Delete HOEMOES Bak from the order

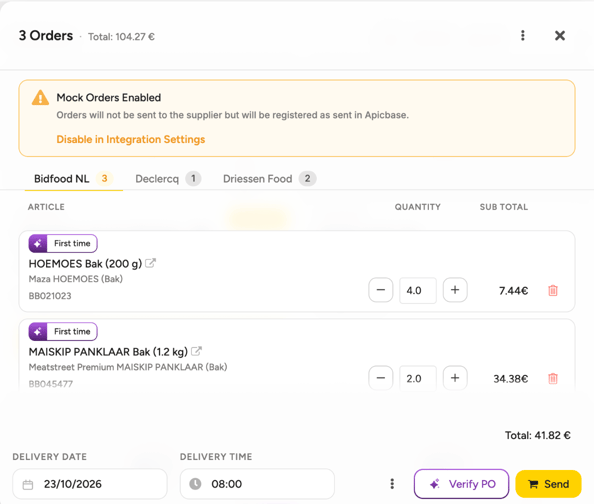click(x=553, y=291)
